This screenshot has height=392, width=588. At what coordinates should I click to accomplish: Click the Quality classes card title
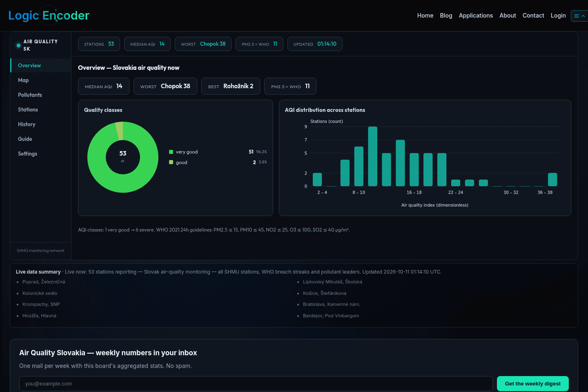pos(103,110)
